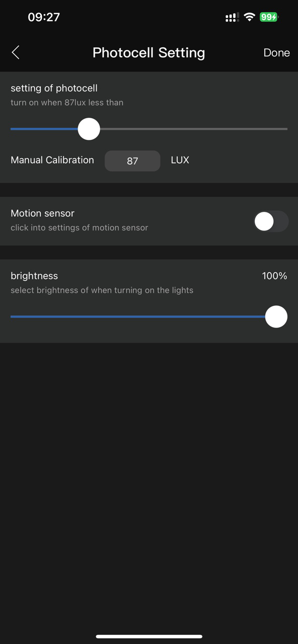
Task: Select the Manual Calibration 87 input field
Action: pyautogui.click(x=132, y=161)
